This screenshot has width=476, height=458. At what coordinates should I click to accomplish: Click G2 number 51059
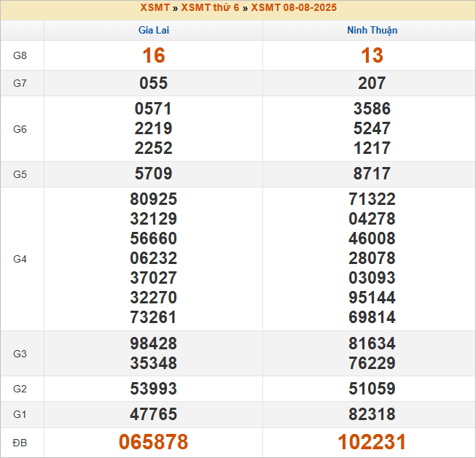pyautogui.click(x=372, y=389)
